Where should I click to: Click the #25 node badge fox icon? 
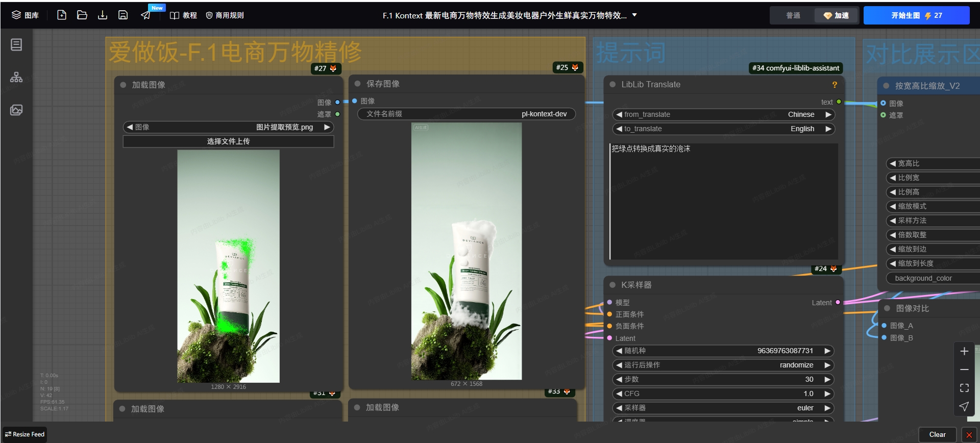pos(575,67)
